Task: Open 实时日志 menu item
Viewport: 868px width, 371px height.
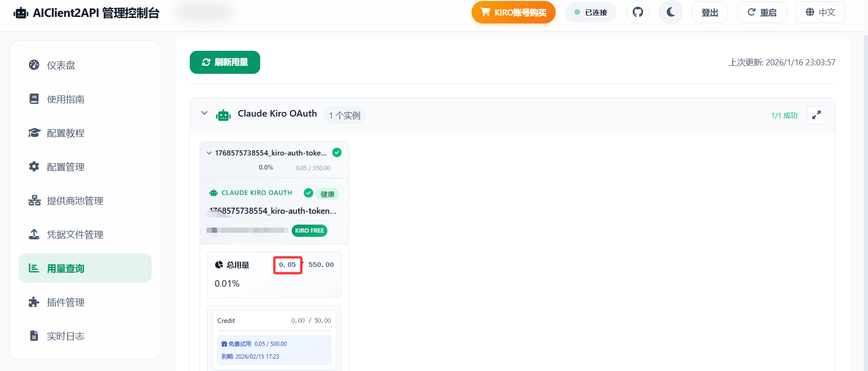Action: click(x=85, y=336)
